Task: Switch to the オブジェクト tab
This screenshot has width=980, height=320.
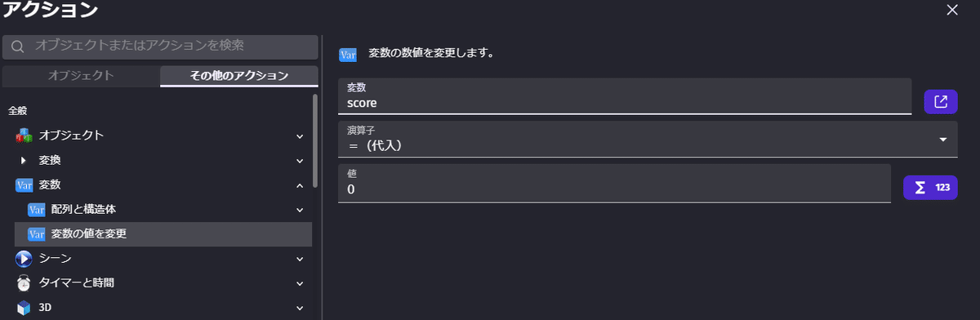Action: click(x=81, y=76)
